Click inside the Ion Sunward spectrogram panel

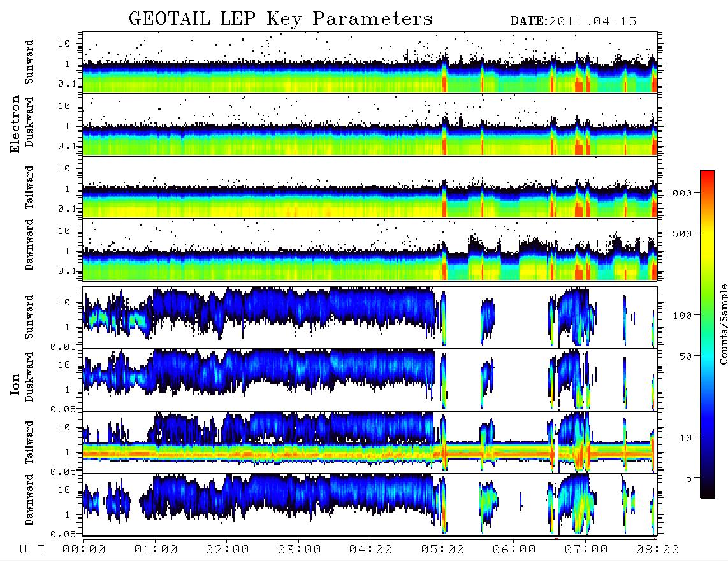pos(370,317)
